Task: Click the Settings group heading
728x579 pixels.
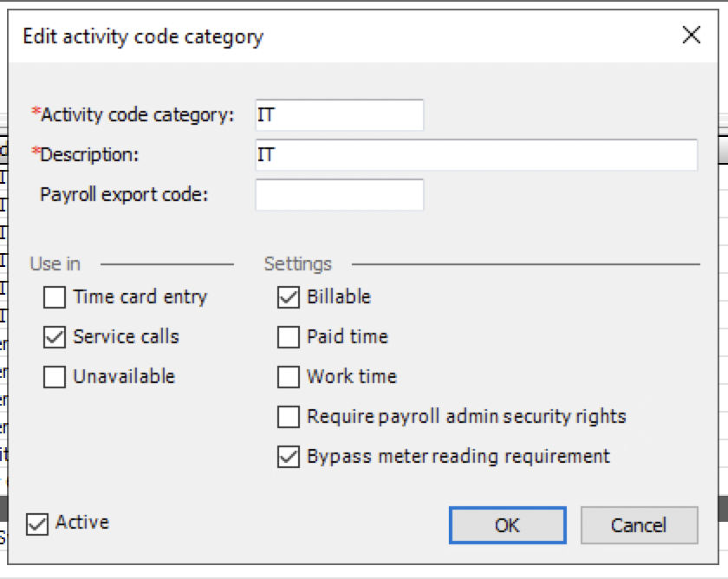Action: pos(297,263)
